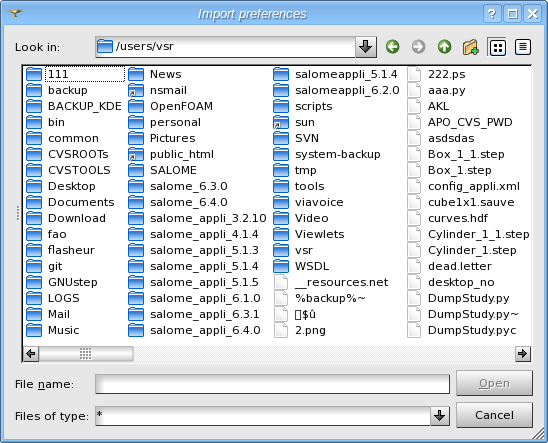The height and width of the screenshot is (443, 548).
Task: Switch to list view mode icon
Action: pos(497,47)
